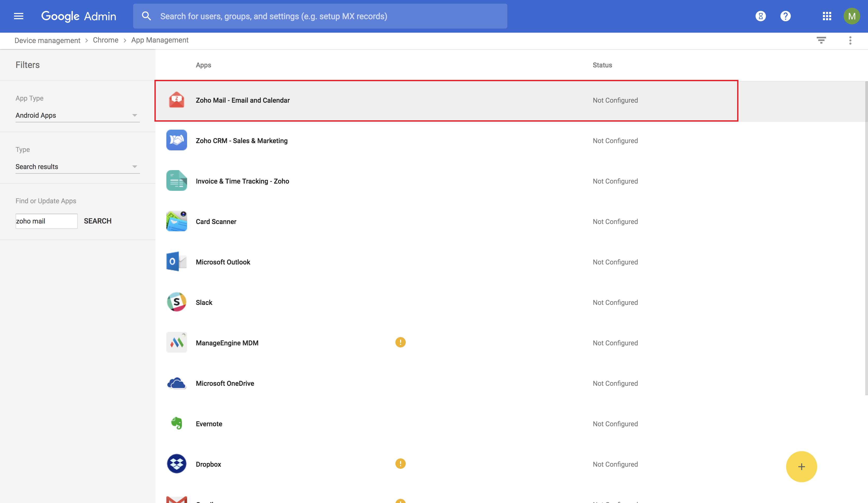The width and height of the screenshot is (868, 503).
Task: Open the three-dot overflow menu
Action: coord(850,40)
